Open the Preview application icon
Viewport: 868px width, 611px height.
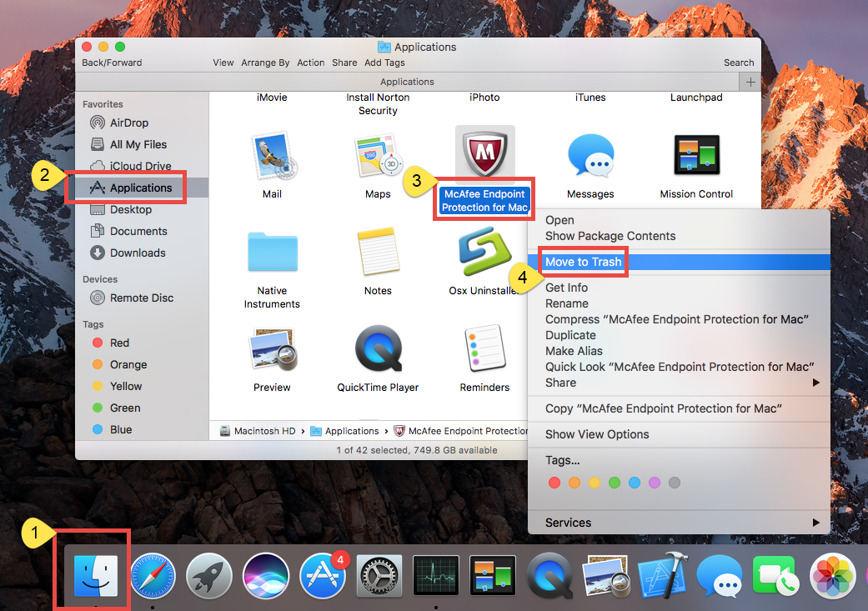click(x=271, y=350)
